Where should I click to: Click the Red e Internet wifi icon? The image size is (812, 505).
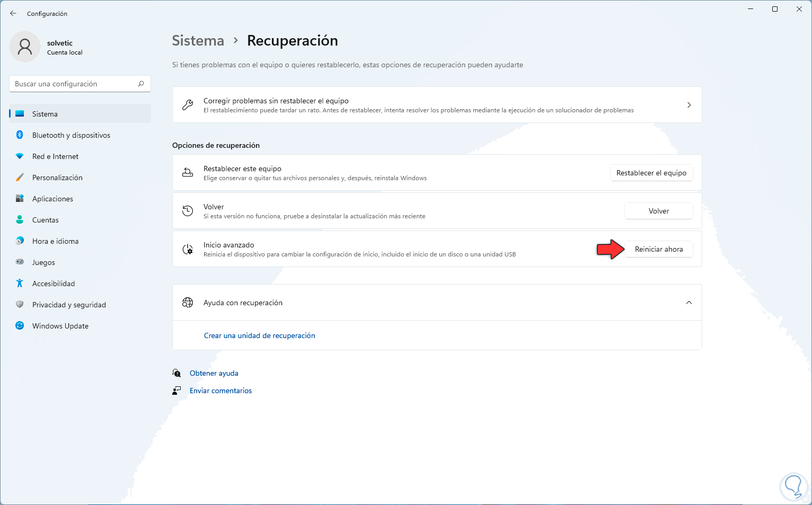click(x=20, y=156)
